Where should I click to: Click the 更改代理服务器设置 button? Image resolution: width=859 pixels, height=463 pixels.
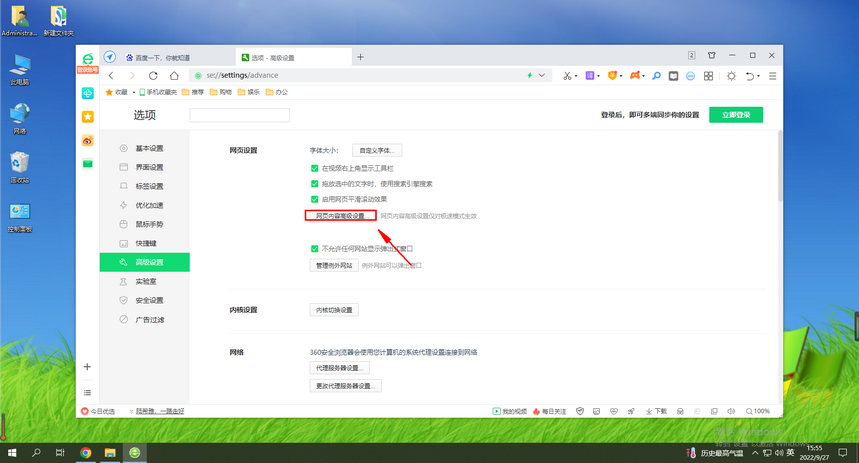point(346,386)
